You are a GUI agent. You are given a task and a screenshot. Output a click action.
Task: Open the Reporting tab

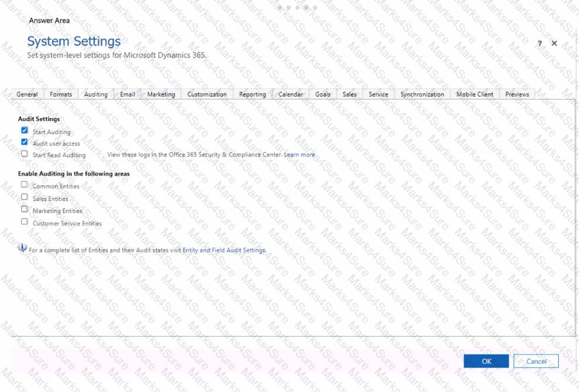click(252, 94)
